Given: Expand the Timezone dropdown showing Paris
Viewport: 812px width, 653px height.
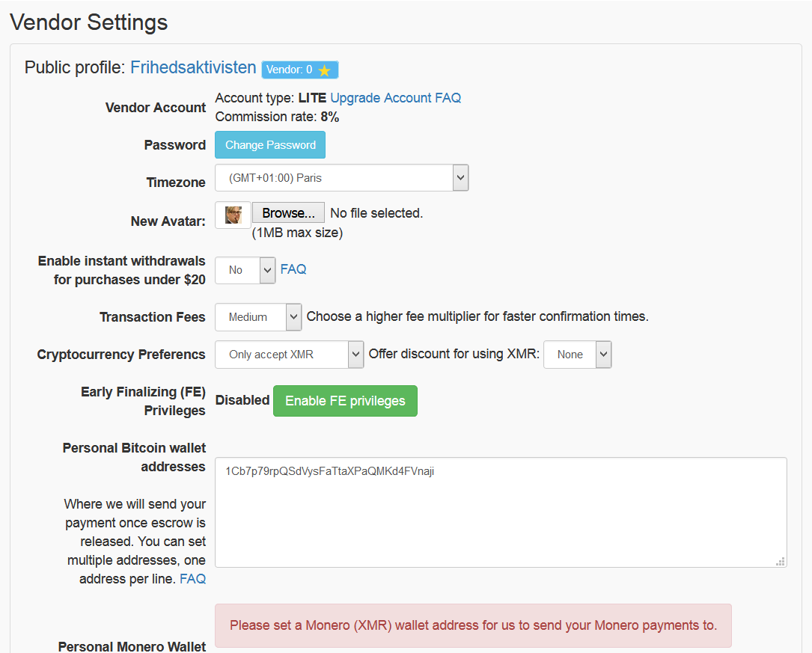Looking at the screenshot, I should 341,178.
